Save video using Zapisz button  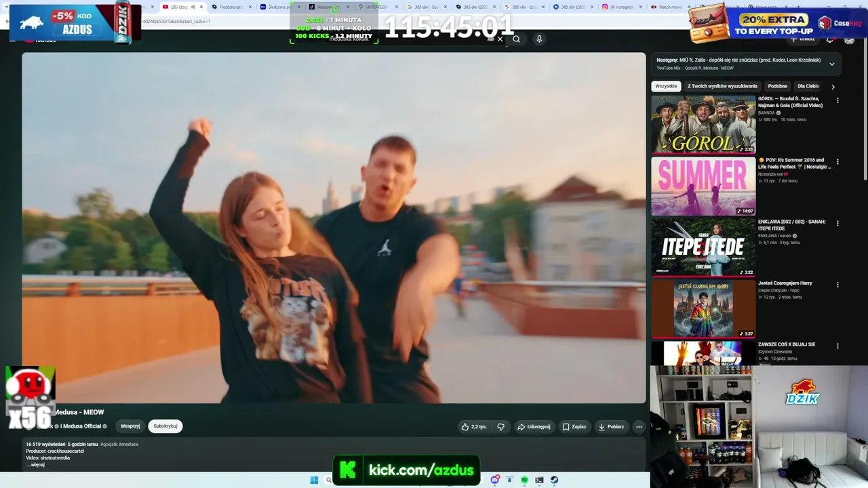pos(574,427)
